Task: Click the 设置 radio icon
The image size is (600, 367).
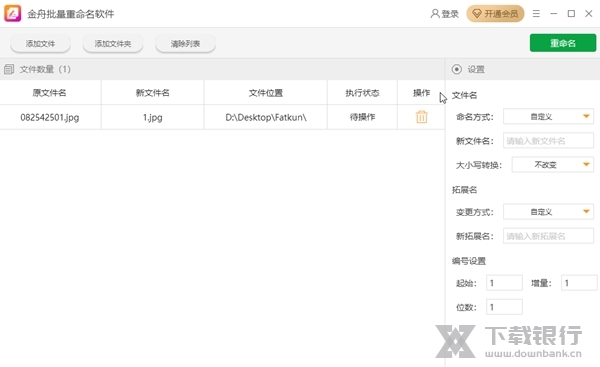Action: coord(457,69)
